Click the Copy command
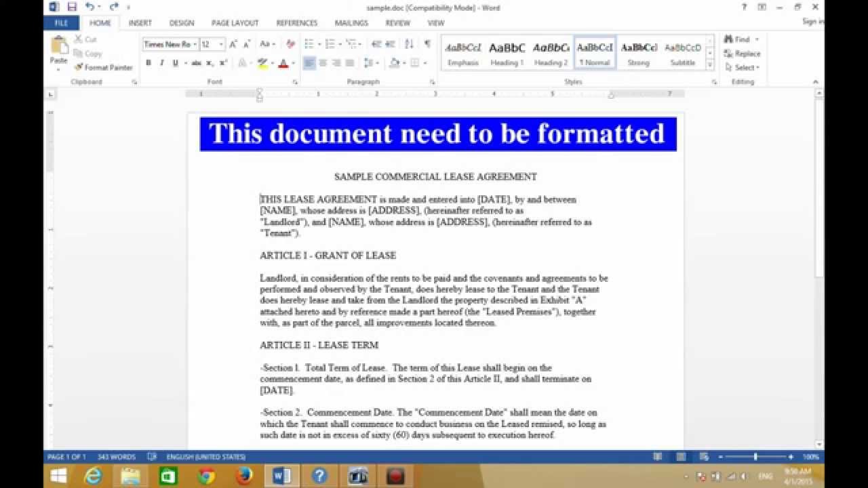 click(x=87, y=53)
